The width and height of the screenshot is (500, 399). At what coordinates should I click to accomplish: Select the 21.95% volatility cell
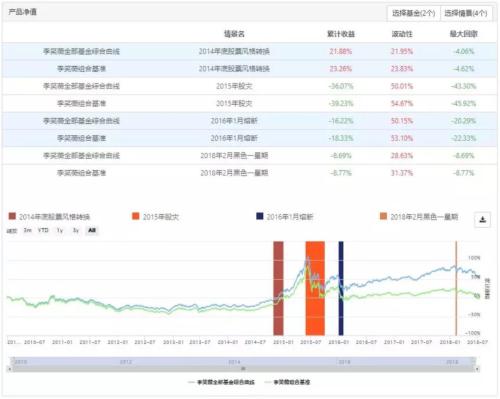[x=402, y=51]
